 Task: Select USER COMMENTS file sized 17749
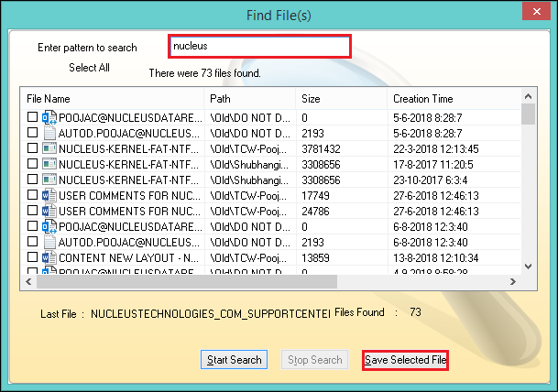(32, 195)
